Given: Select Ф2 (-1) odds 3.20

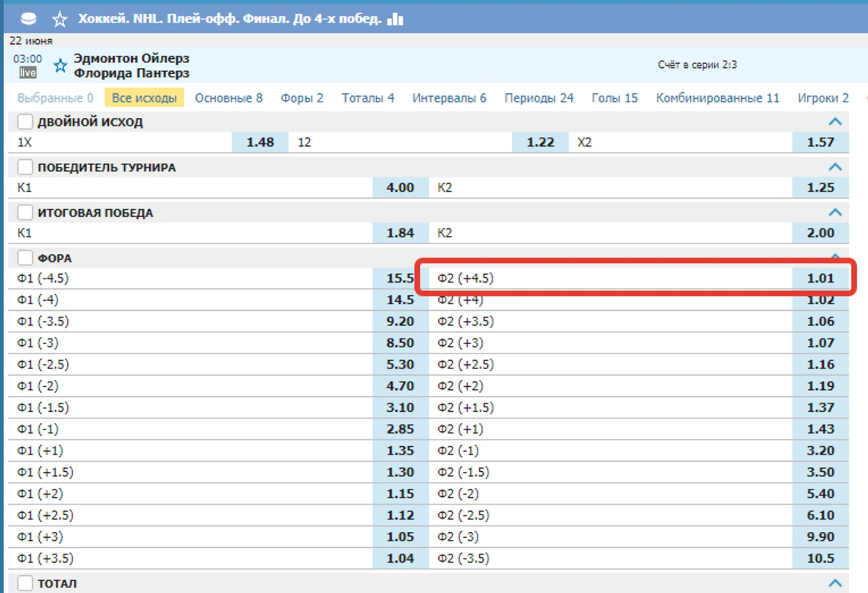Looking at the screenshot, I should tap(820, 451).
